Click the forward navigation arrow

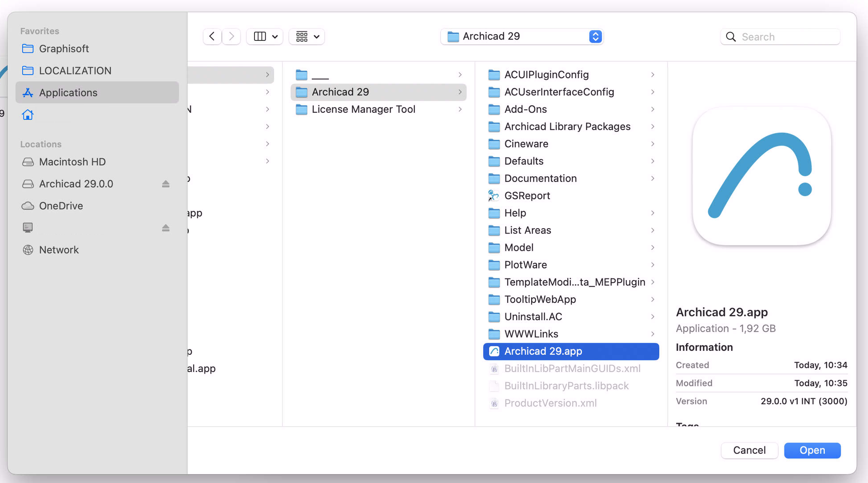pyautogui.click(x=231, y=36)
